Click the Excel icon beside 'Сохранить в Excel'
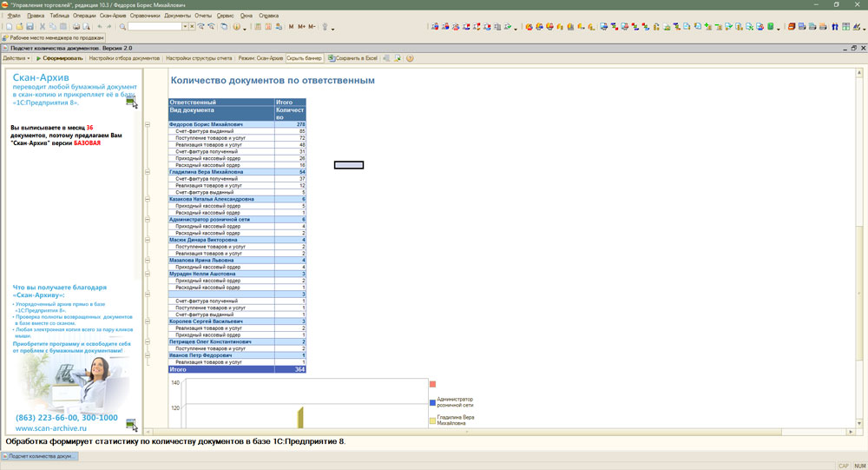 (x=331, y=58)
